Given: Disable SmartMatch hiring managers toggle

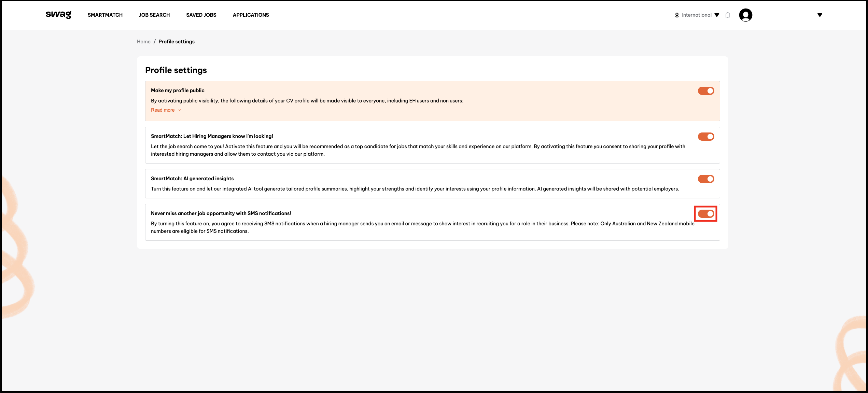Looking at the screenshot, I should coord(706,137).
